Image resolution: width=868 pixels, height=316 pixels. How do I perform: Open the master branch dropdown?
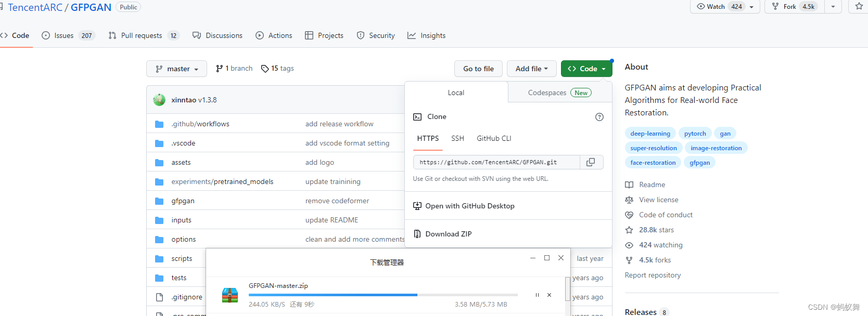(177, 69)
